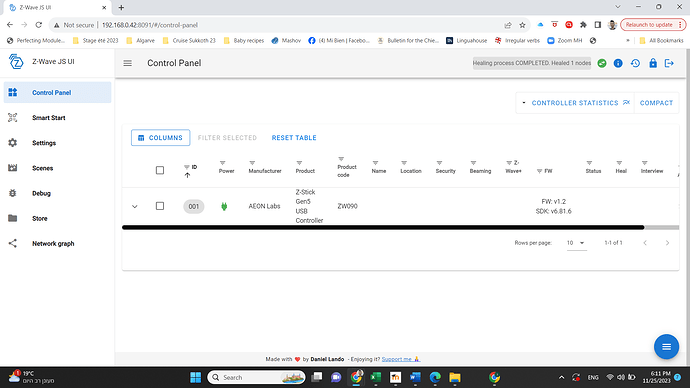The width and height of the screenshot is (690, 388).
Task: Open the Beaming column filter icon
Action: tap(473, 163)
